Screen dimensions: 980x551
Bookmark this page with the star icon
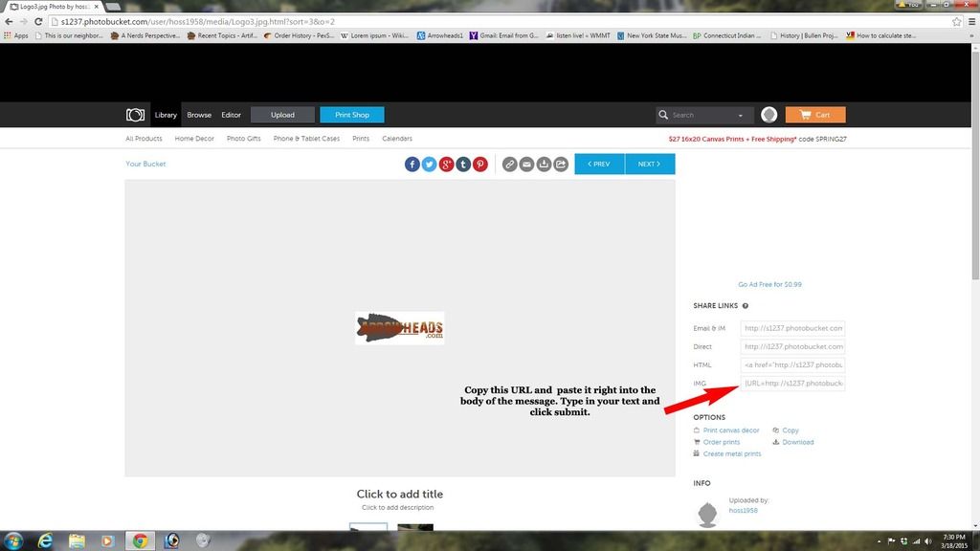957,22
